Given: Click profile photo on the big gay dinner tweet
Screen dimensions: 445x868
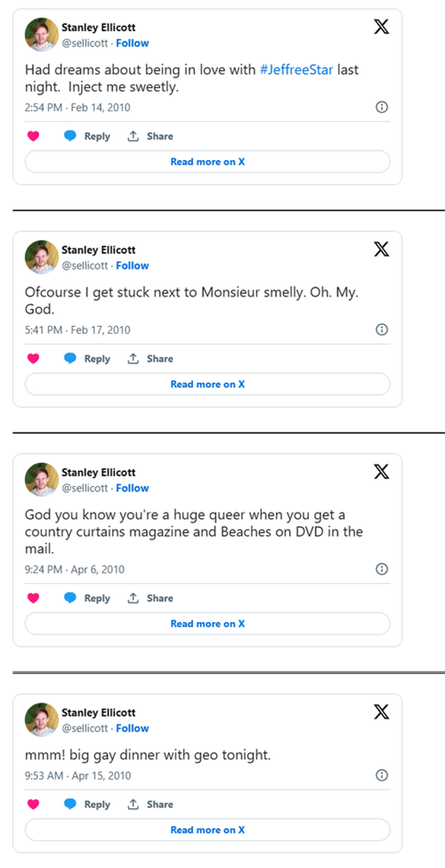Looking at the screenshot, I should [41, 720].
